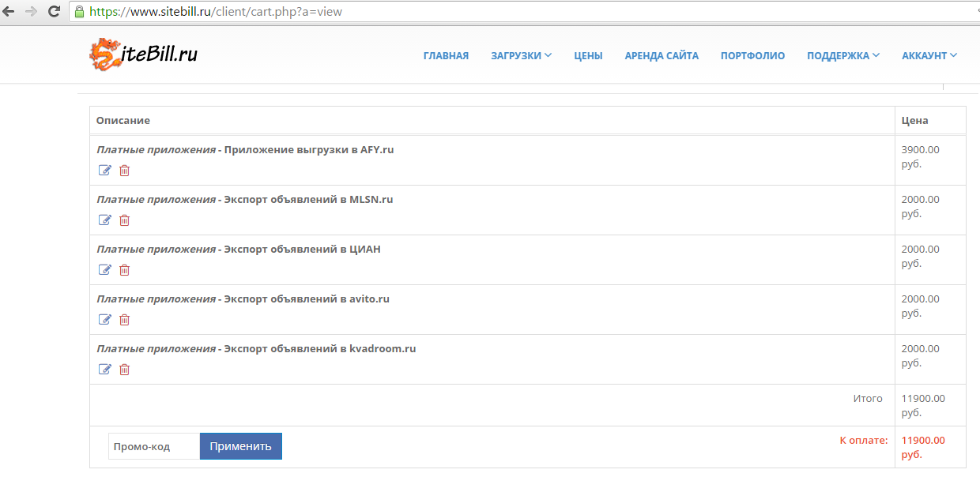Open the ЦЕНЫ menu page
The width and height of the screenshot is (980, 477).
588,56
